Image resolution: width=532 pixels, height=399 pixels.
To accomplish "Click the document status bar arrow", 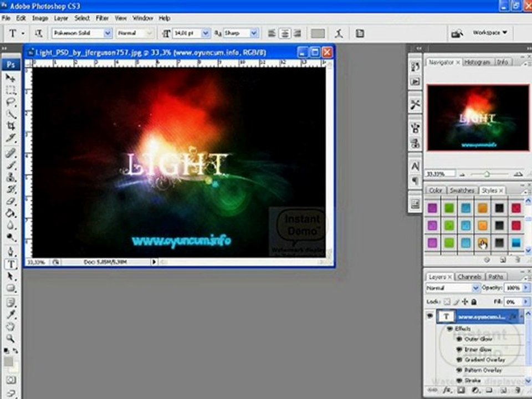I will tap(154, 262).
